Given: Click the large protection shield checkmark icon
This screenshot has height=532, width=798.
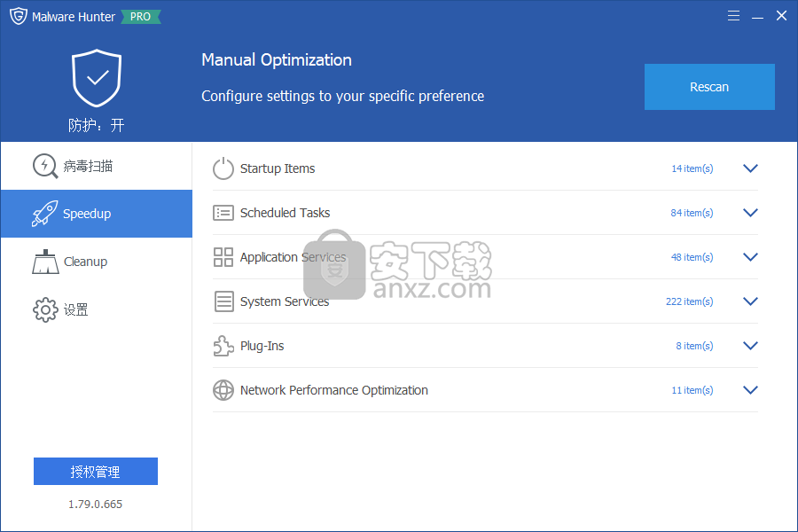Looking at the screenshot, I should coord(97,78).
